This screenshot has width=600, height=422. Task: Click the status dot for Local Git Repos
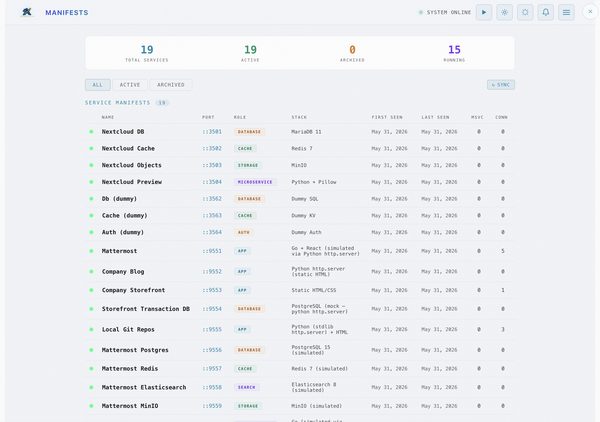point(91,329)
